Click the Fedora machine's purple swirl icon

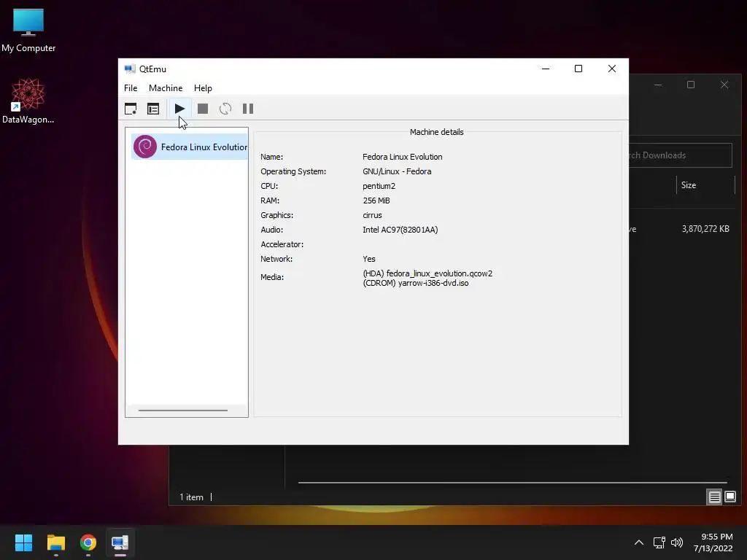pos(145,147)
